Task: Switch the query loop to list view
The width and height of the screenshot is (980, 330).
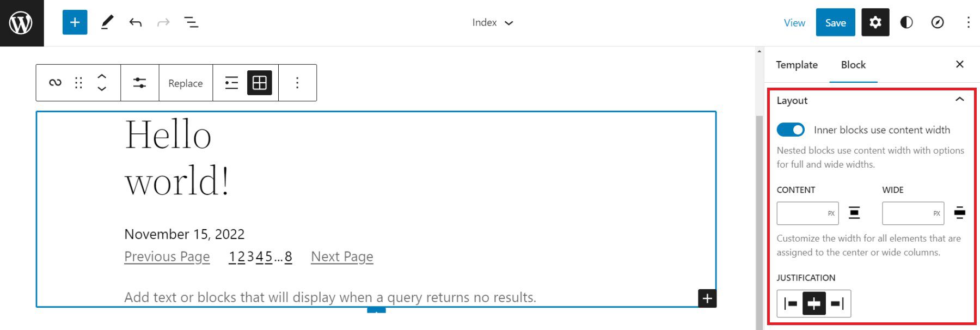Action: pyautogui.click(x=231, y=83)
